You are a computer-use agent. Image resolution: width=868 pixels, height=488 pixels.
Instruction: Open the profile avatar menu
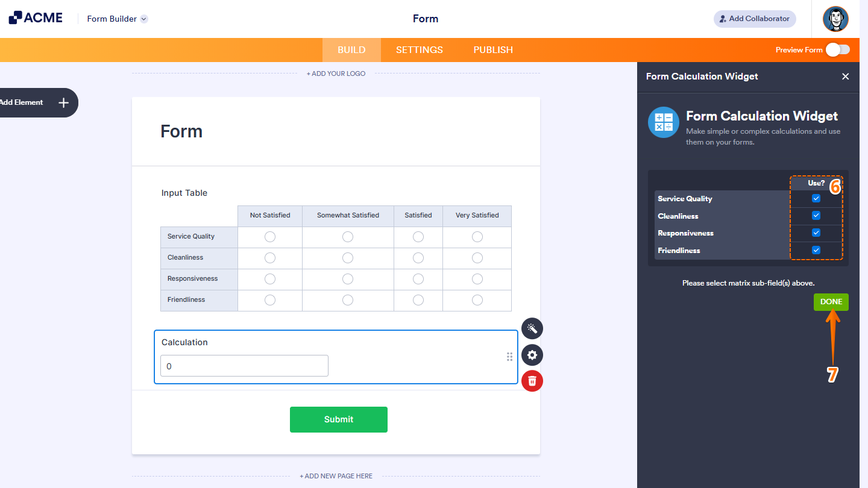click(836, 19)
